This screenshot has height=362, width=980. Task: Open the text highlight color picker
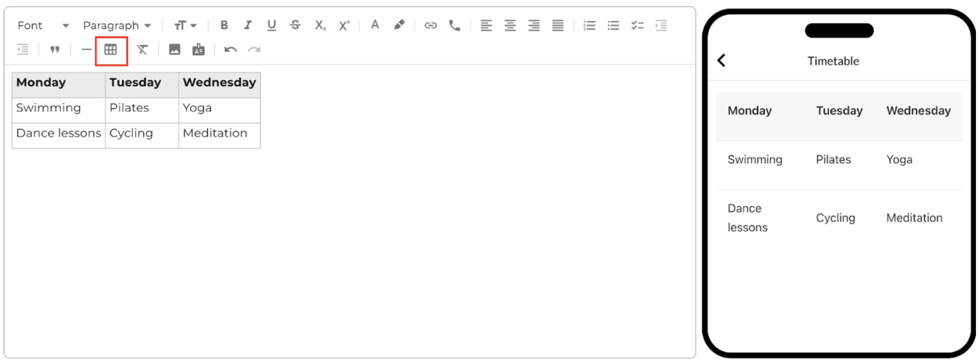pos(399,25)
